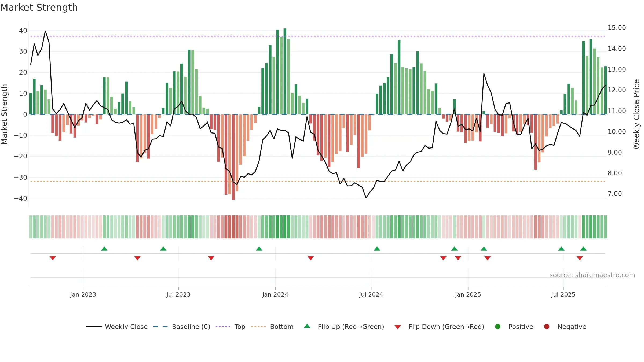Select the first green flip-up triangle after Jan 2023
This screenshot has width=644, height=362.
104,249
